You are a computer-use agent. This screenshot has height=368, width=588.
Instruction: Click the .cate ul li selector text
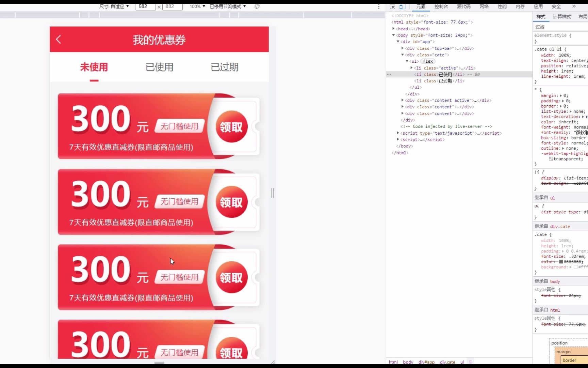pyautogui.click(x=548, y=49)
